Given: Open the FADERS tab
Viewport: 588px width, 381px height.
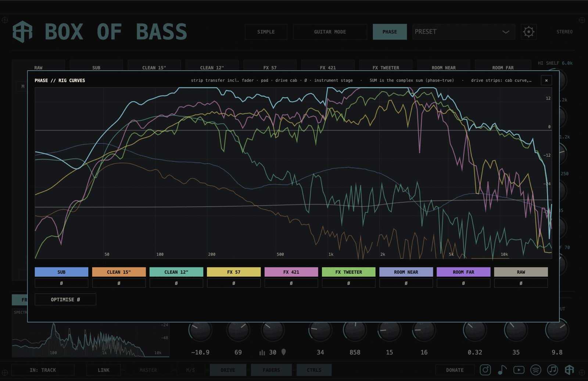Looking at the screenshot, I should point(271,370).
